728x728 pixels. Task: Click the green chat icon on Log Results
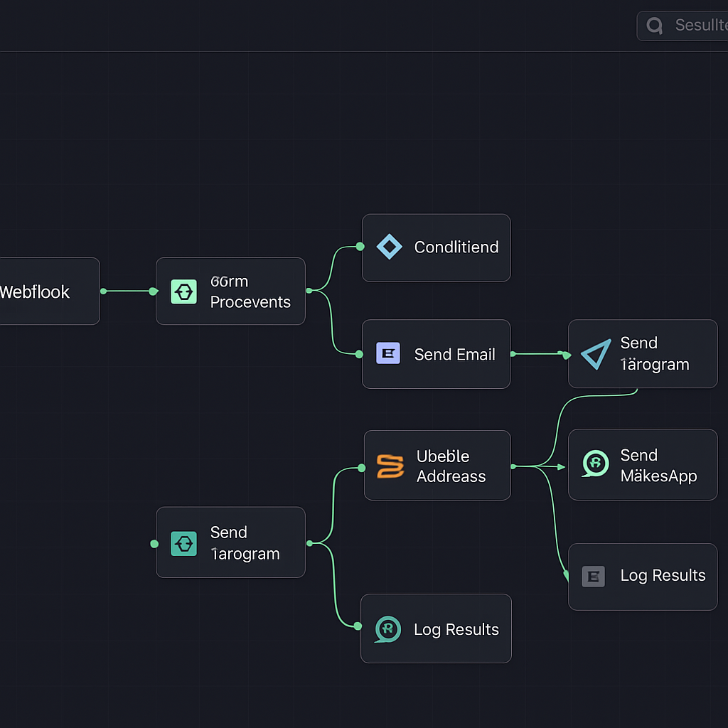tap(387, 629)
